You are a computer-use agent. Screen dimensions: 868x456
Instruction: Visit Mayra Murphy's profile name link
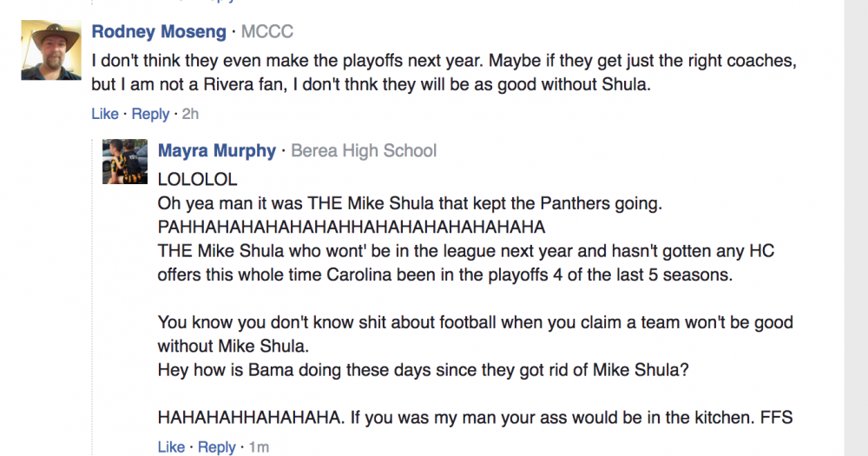(x=216, y=151)
